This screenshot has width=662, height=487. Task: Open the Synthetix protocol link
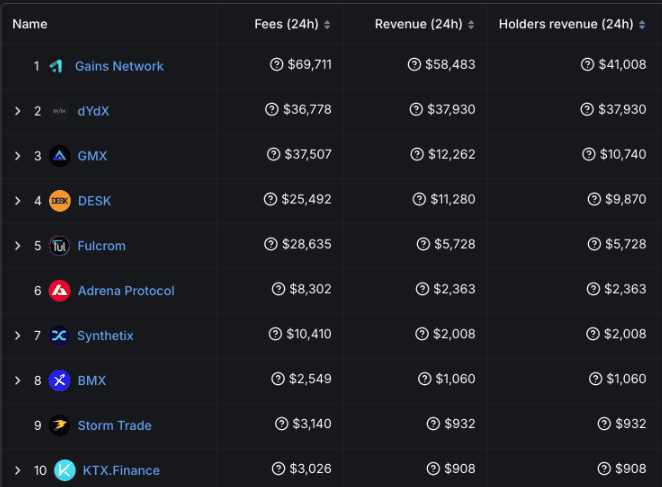105,336
